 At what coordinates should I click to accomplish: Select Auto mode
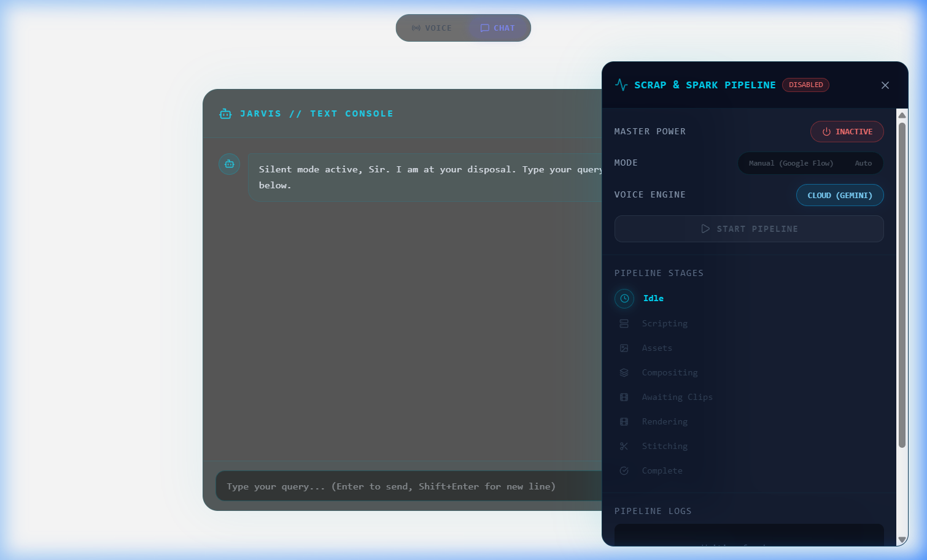863,163
